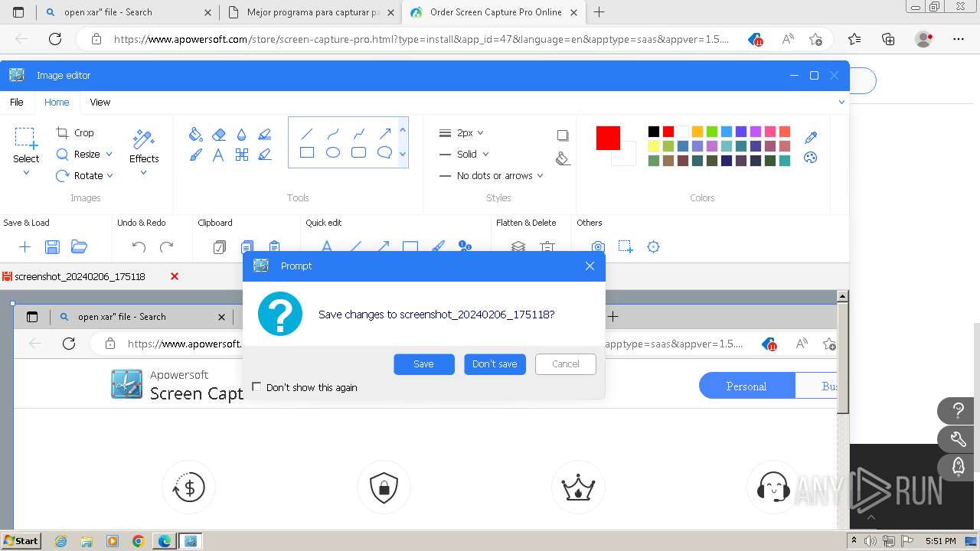Open a new browser tab
The height and width of the screenshot is (551, 980).
click(x=599, y=12)
